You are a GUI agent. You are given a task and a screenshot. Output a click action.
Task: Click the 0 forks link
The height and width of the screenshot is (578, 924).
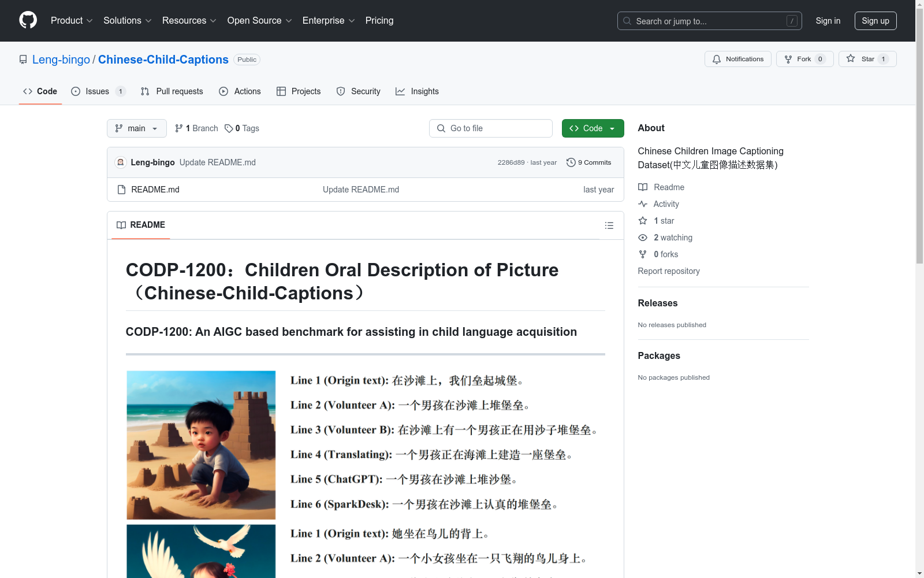pos(658,254)
